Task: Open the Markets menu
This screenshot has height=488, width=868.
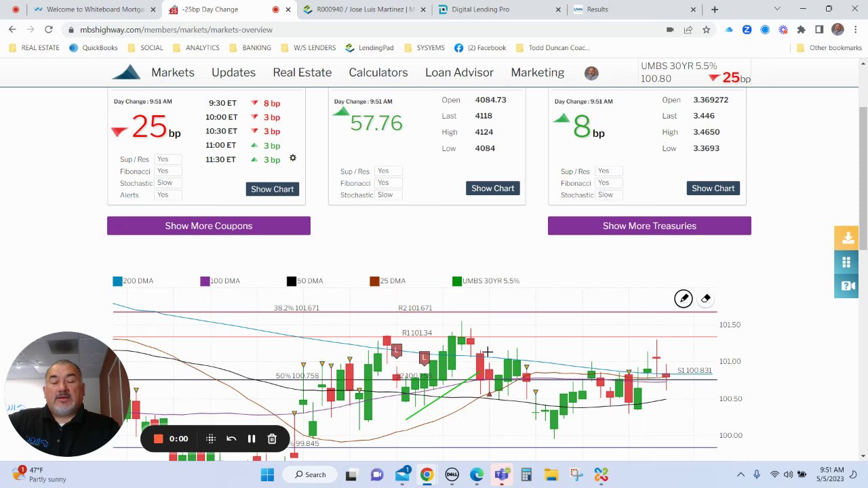Action: [x=173, y=73]
